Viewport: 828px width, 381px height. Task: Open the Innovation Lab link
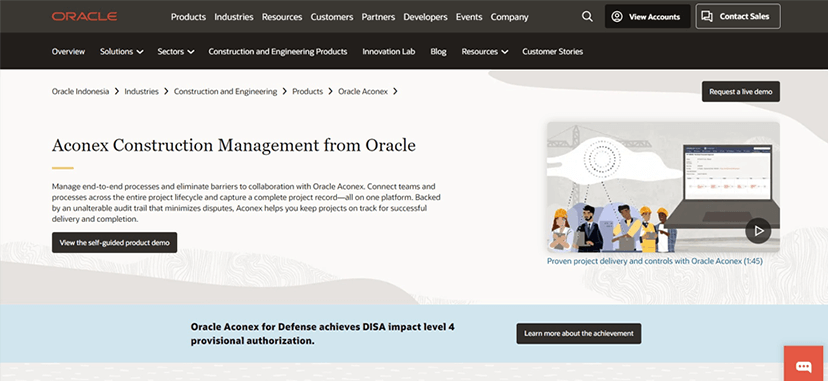coord(389,52)
